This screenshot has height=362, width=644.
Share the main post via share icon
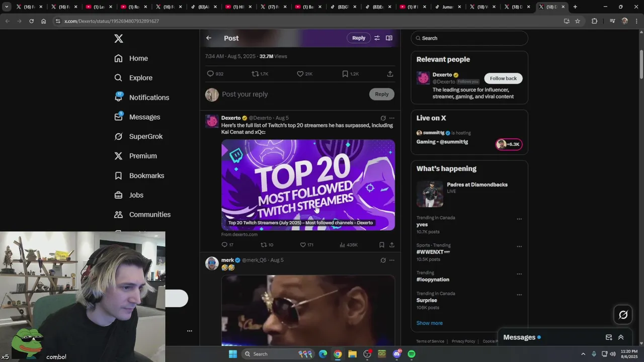[390, 74]
